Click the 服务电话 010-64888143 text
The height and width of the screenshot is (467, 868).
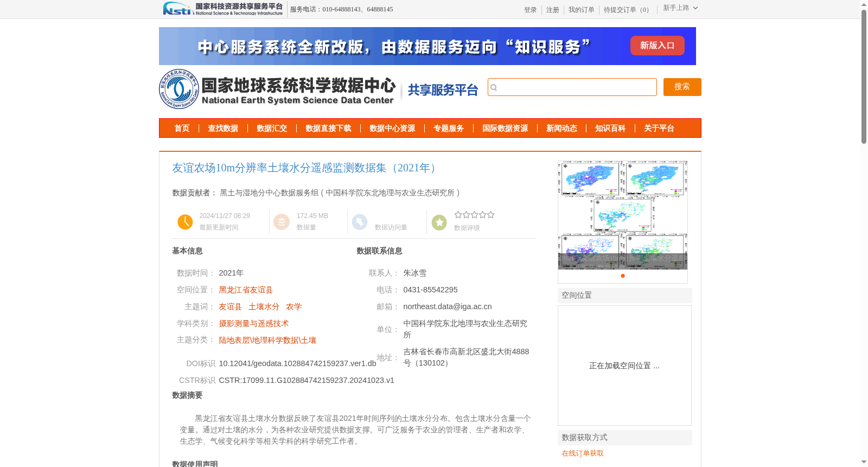click(x=341, y=9)
